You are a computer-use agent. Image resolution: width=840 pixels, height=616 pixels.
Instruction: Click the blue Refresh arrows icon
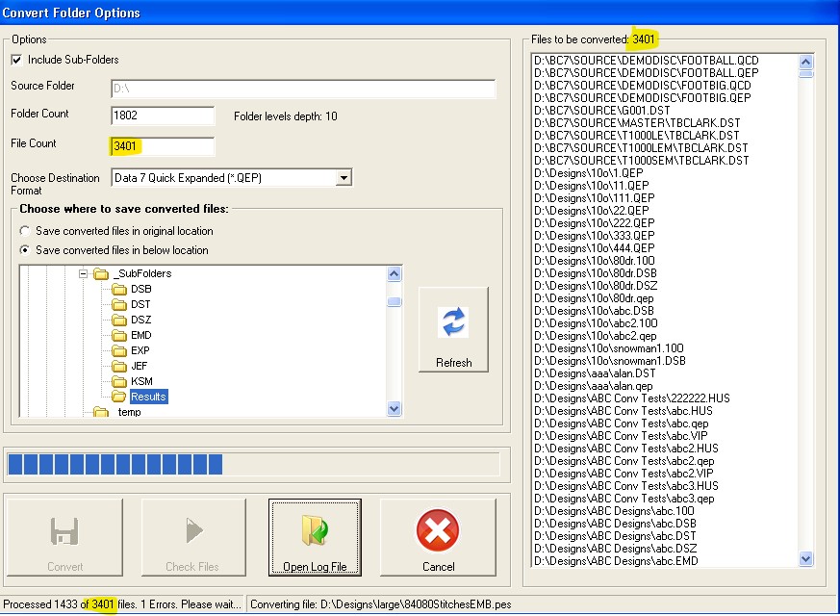click(453, 321)
